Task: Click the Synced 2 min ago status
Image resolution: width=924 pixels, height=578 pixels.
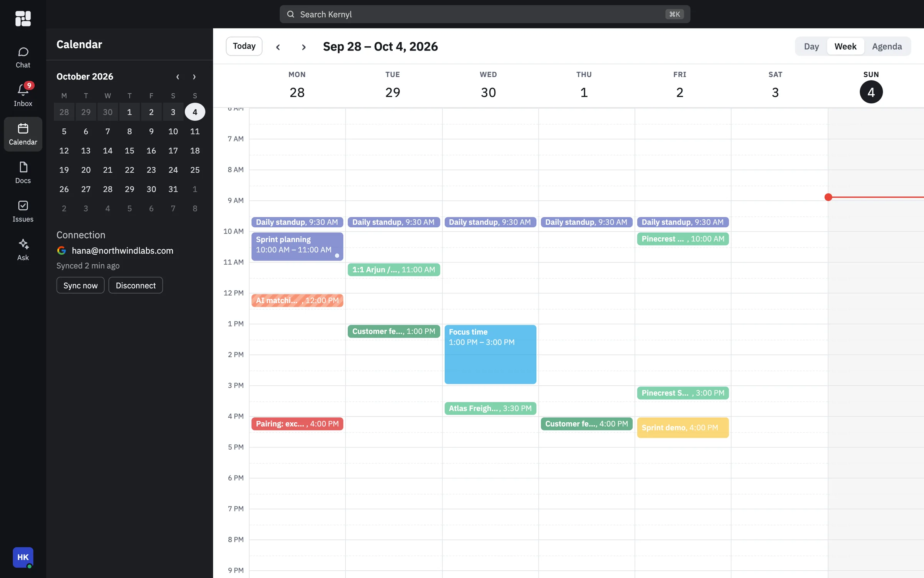Action: pyautogui.click(x=88, y=265)
